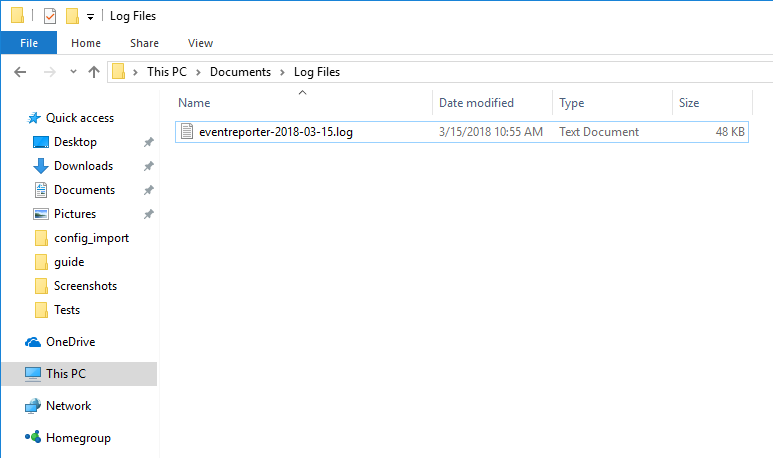Go back with the Back arrow
Viewport: 773px width, 458px height.
tap(20, 72)
